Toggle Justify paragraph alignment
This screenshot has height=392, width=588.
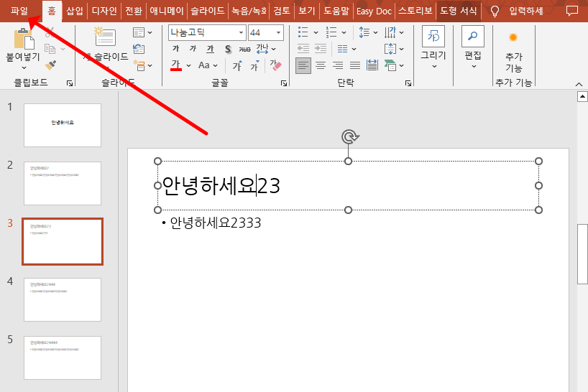355,65
